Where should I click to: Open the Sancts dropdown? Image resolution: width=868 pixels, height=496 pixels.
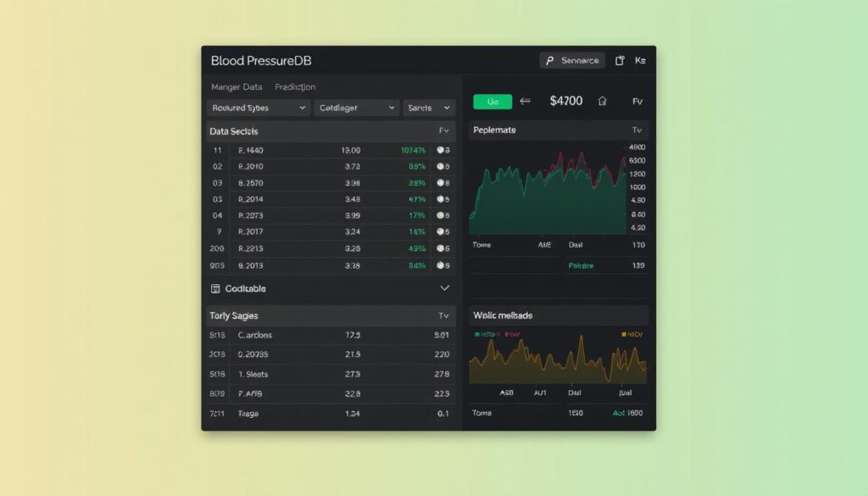coord(429,109)
